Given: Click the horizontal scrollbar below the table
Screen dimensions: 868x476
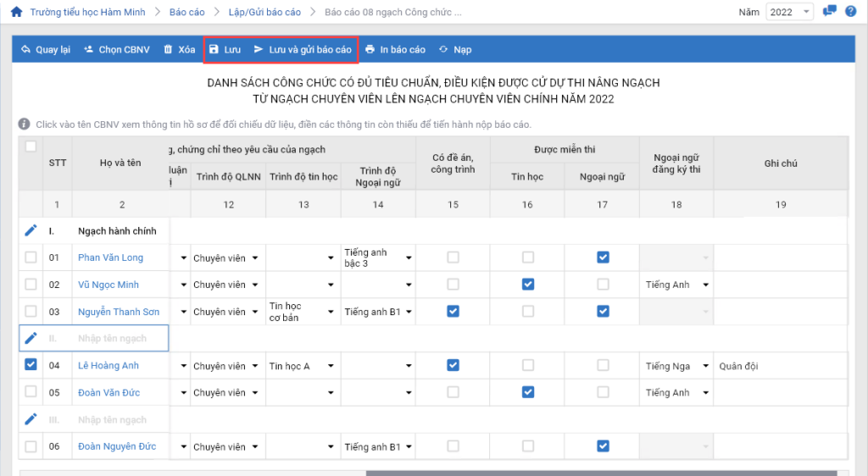Looking at the screenshot, I should coord(600,473).
